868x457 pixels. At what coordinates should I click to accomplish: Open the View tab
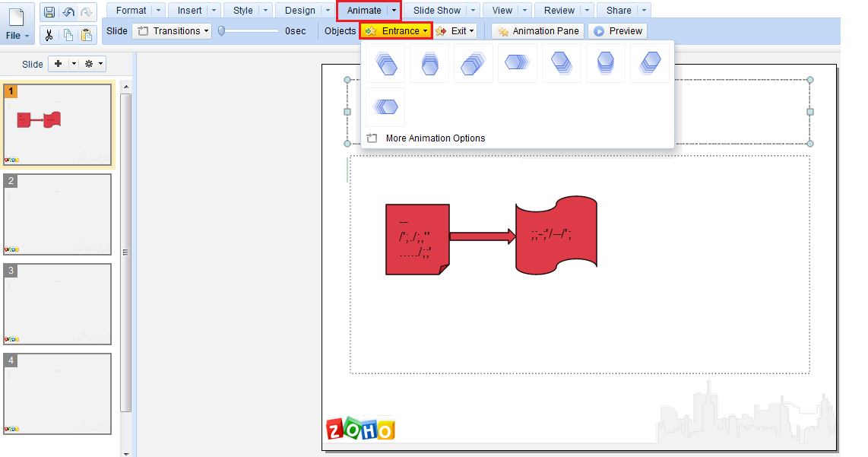502,11
